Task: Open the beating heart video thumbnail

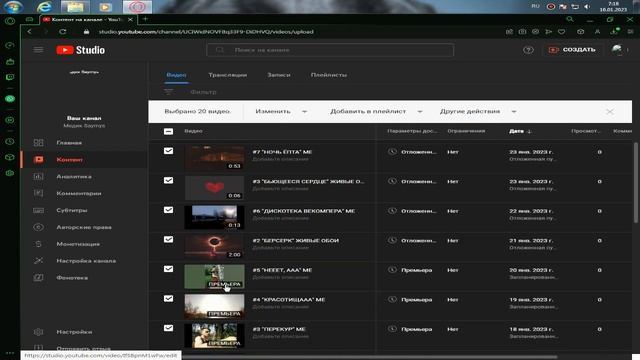Action: (214, 187)
